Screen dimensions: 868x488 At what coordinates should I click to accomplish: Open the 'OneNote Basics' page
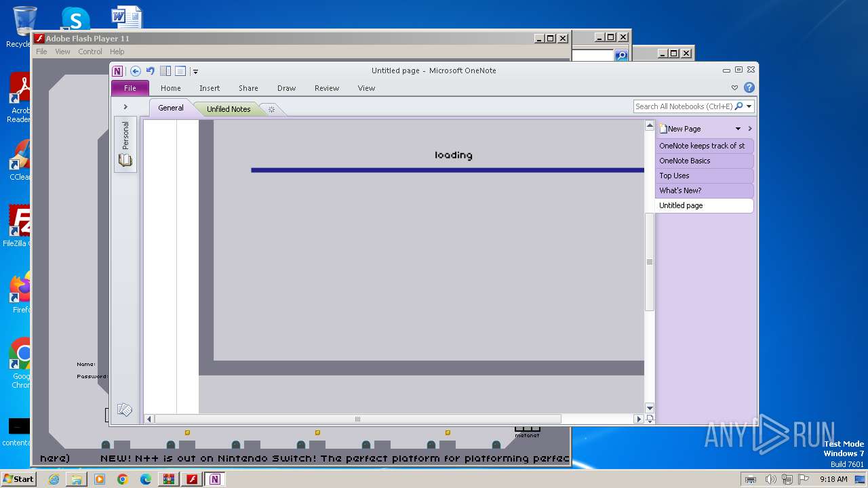[705, 161]
